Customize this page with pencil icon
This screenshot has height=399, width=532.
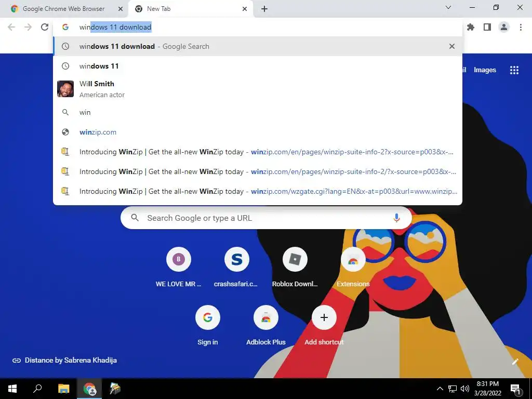[515, 362]
